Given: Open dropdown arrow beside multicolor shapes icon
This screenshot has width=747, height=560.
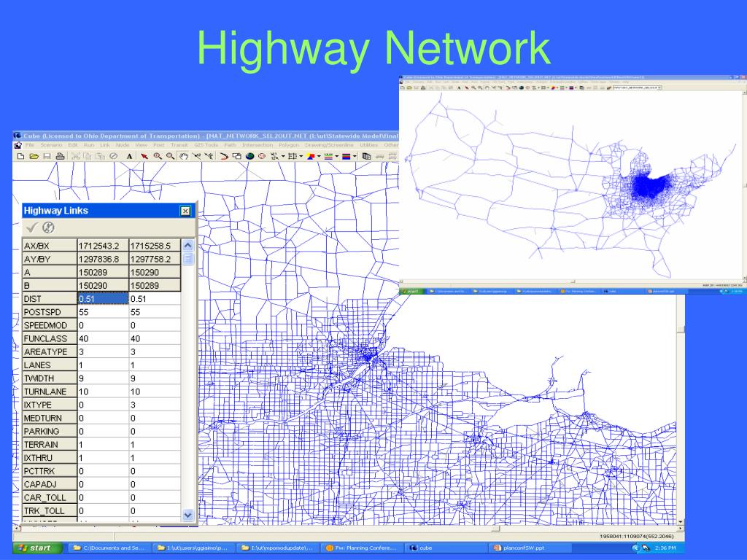Looking at the screenshot, I should 319,156.
